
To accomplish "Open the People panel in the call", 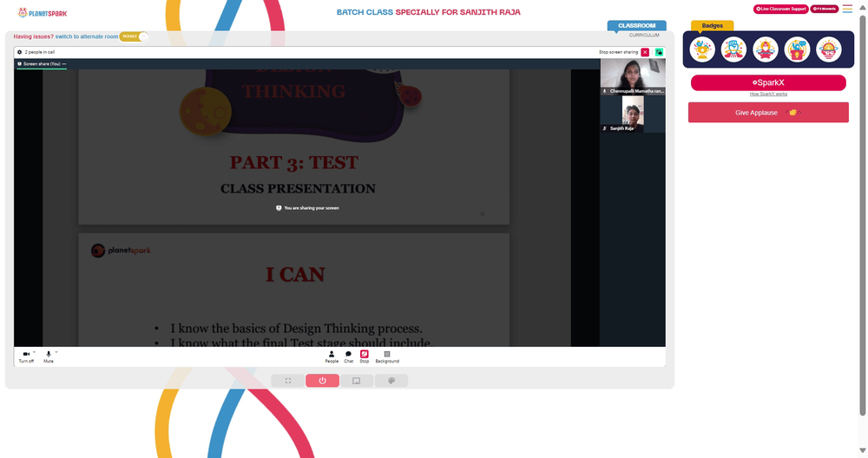I will click(x=332, y=357).
